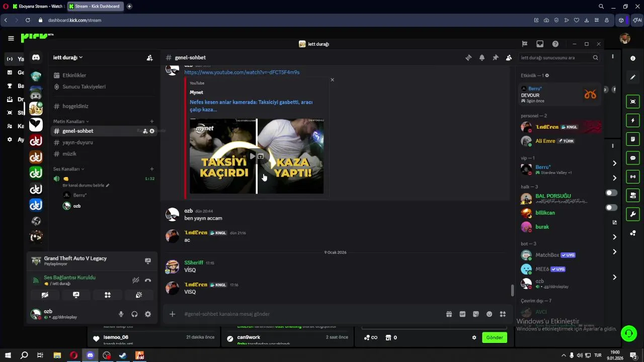644x362 pixels.
Task: Click Bir kanal durumu belirle
Action: (x=86, y=186)
